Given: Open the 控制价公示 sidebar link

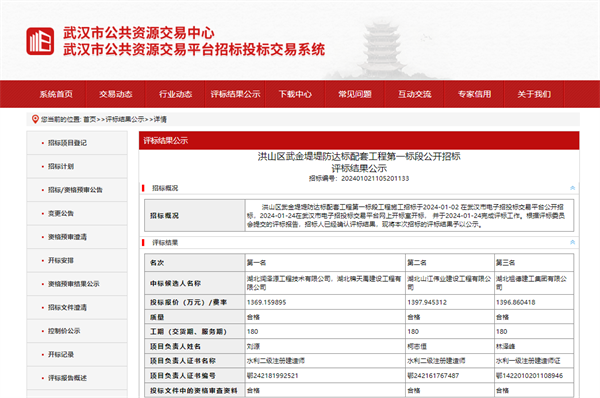Looking at the screenshot, I should point(64,331).
